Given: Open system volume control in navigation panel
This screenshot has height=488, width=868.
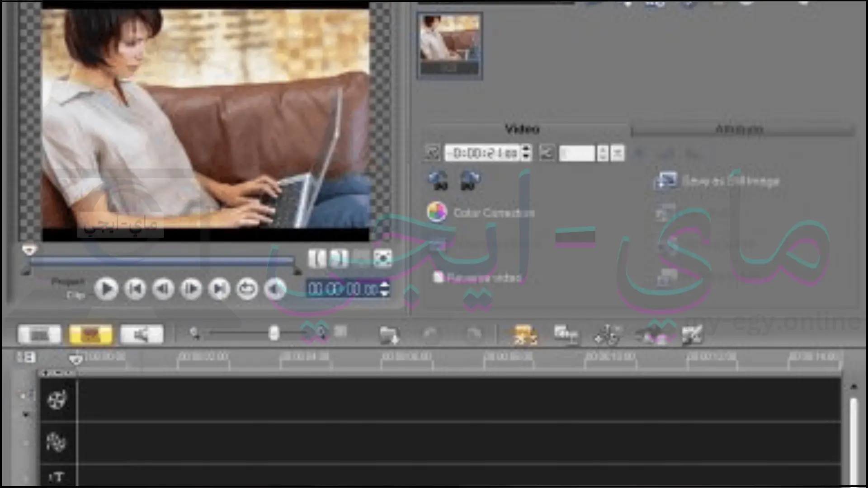Looking at the screenshot, I should pos(275,289).
